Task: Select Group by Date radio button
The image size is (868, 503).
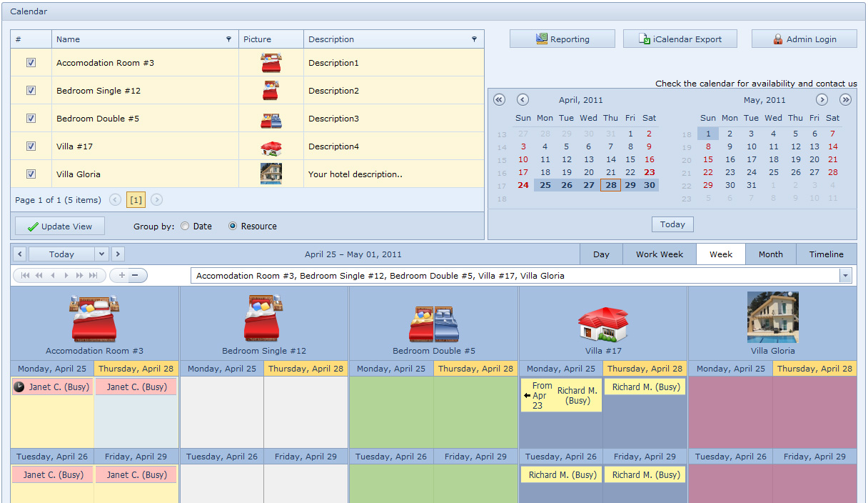Action: coord(185,226)
